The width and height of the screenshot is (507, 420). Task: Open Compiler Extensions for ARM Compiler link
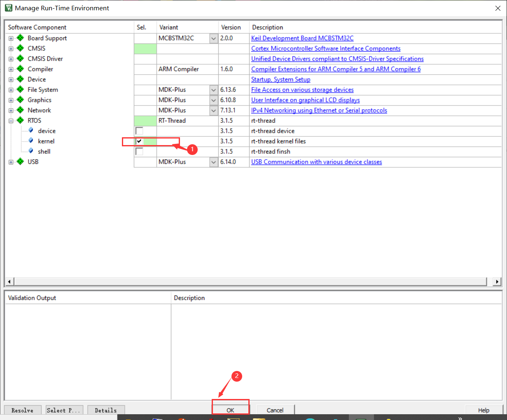click(x=336, y=69)
